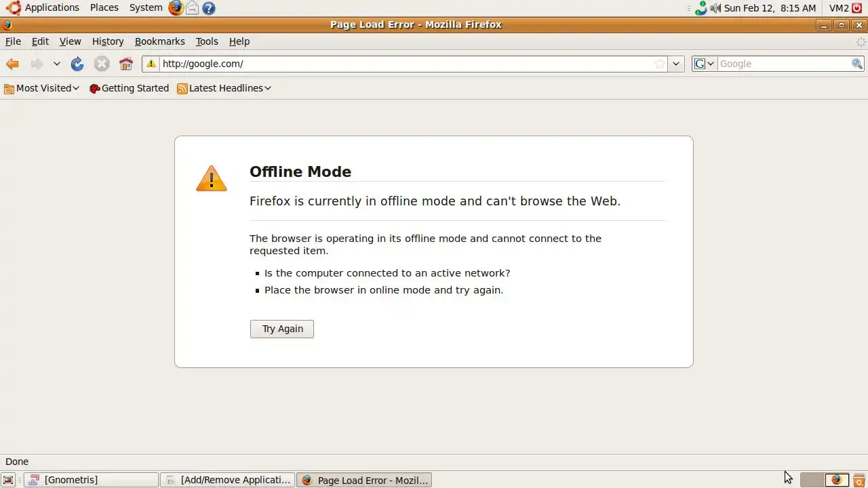Screen dimensions: 868x488
Task: Click the Firefox window menu icon in title bar
Action: (x=7, y=25)
